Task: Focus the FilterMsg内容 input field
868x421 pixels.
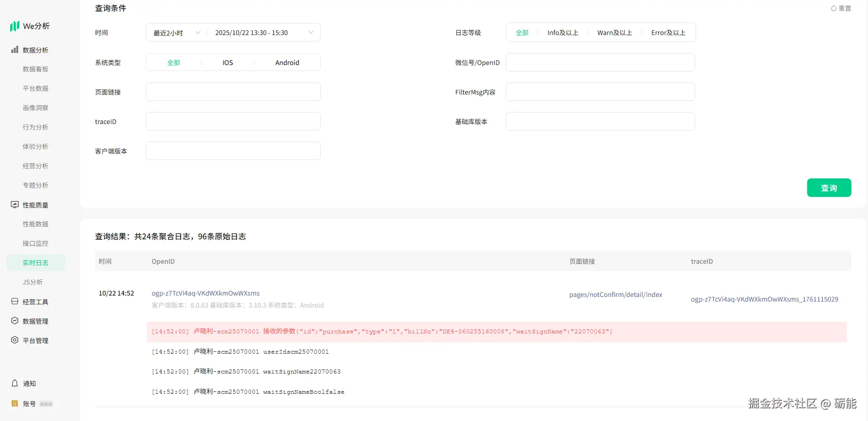Action: [x=600, y=92]
